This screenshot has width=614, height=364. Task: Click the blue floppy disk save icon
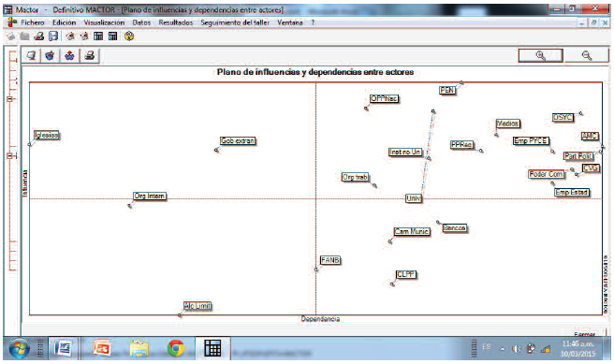coord(52,36)
